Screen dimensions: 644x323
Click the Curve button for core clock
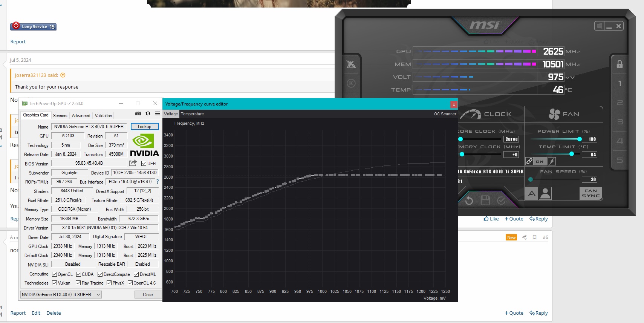tap(511, 139)
